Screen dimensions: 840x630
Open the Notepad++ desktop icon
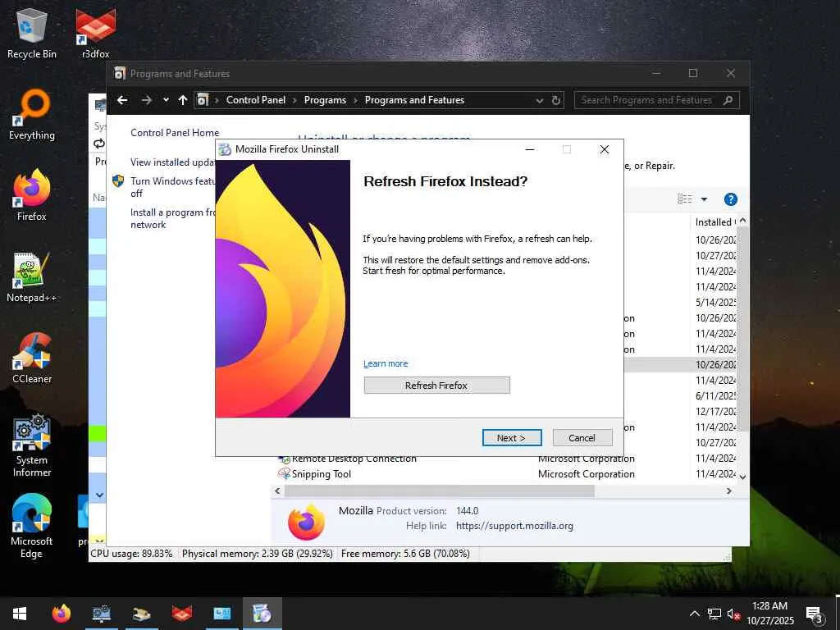(x=32, y=277)
